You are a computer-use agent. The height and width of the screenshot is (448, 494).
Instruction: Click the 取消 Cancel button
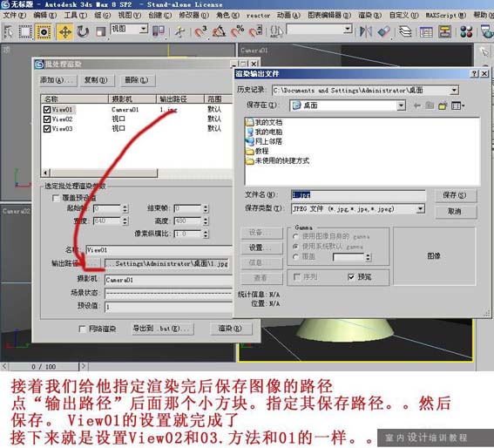coord(456,211)
